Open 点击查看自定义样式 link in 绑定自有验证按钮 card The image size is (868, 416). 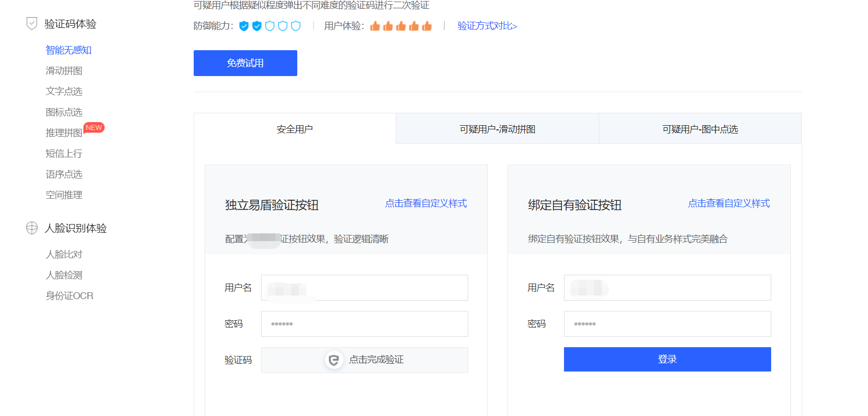(729, 203)
